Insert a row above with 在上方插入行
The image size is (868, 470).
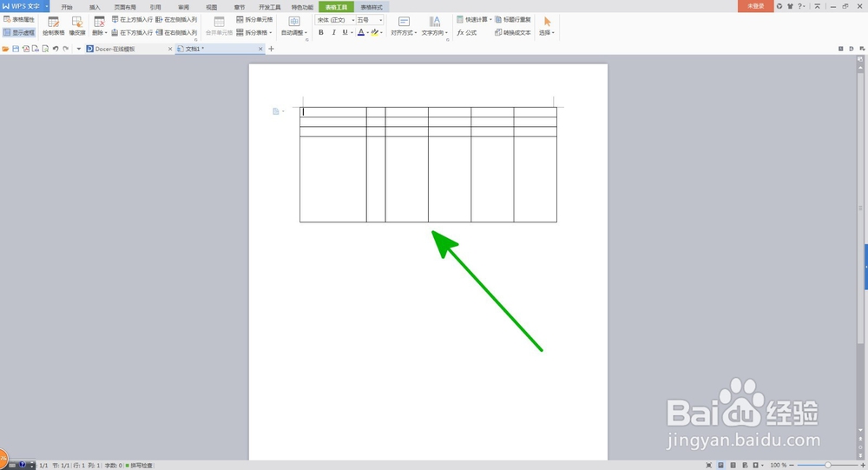[x=132, y=19]
